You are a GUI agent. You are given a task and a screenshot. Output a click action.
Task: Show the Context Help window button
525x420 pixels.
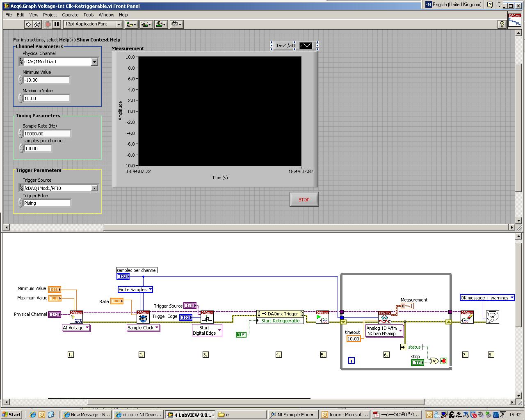tap(502, 24)
